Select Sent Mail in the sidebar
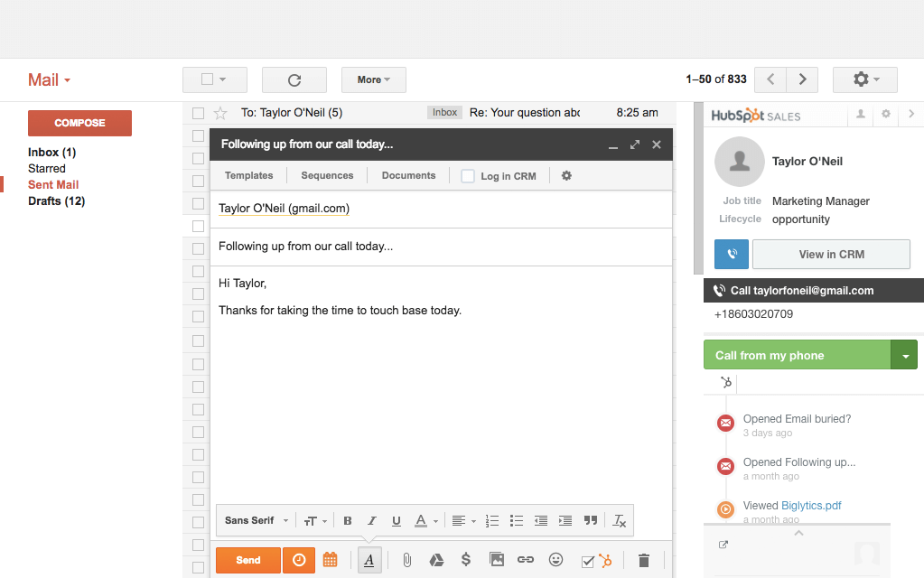 (53, 185)
